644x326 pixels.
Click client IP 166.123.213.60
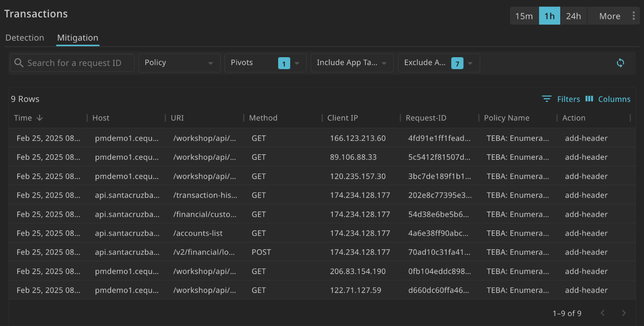(x=358, y=138)
